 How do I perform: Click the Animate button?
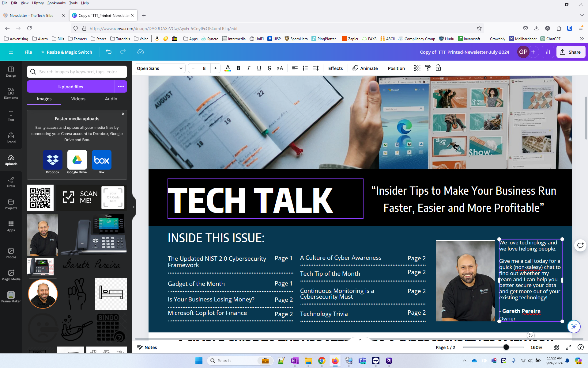365,68
